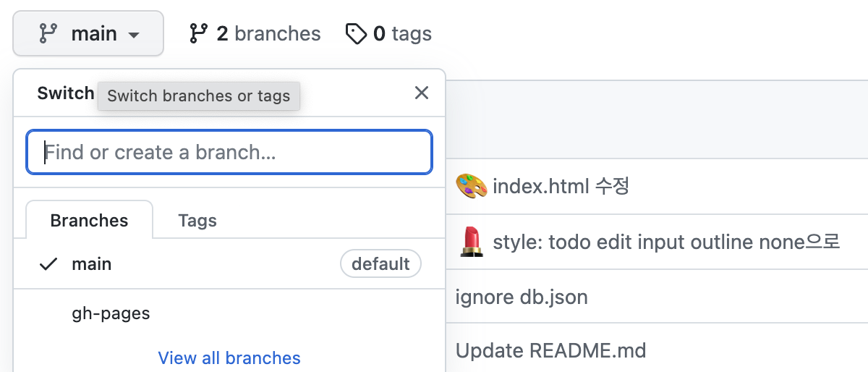Select the gh-pages branch

(111, 313)
